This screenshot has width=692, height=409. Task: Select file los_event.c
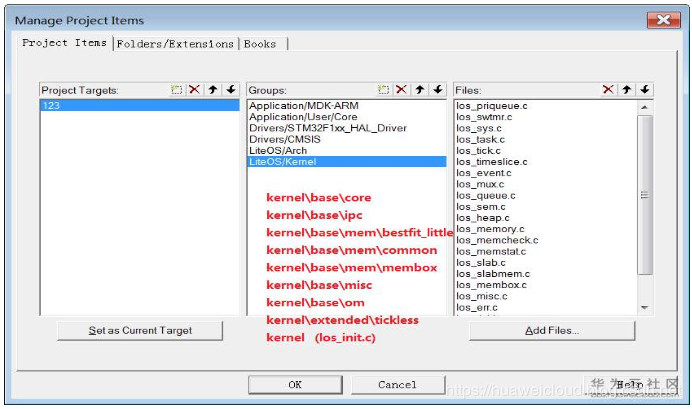point(484,173)
